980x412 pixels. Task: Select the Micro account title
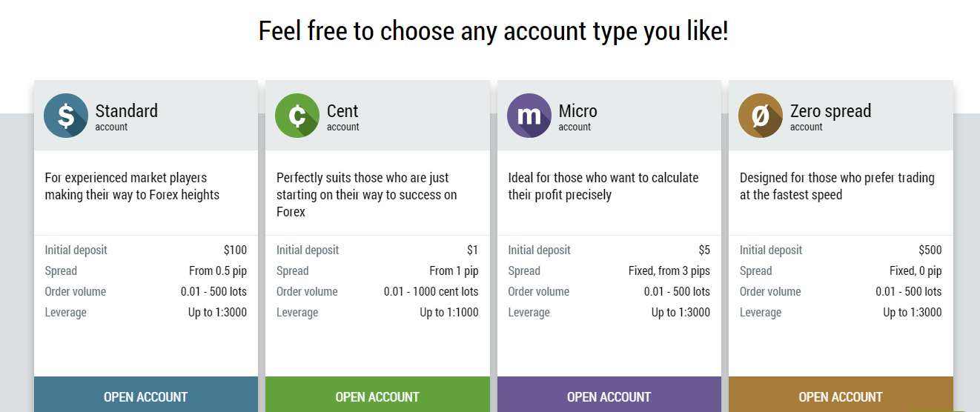pos(578,111)
